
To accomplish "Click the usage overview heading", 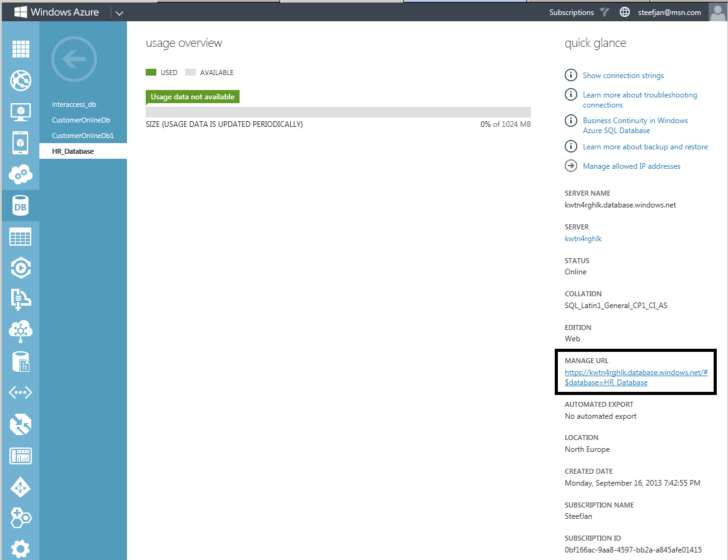I will [184, 43].
